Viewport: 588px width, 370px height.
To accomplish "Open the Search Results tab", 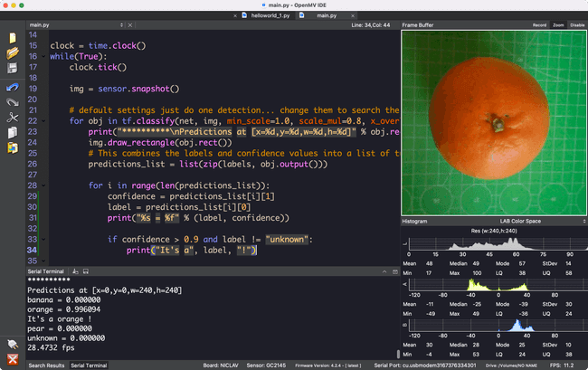I will click(46, 365).
